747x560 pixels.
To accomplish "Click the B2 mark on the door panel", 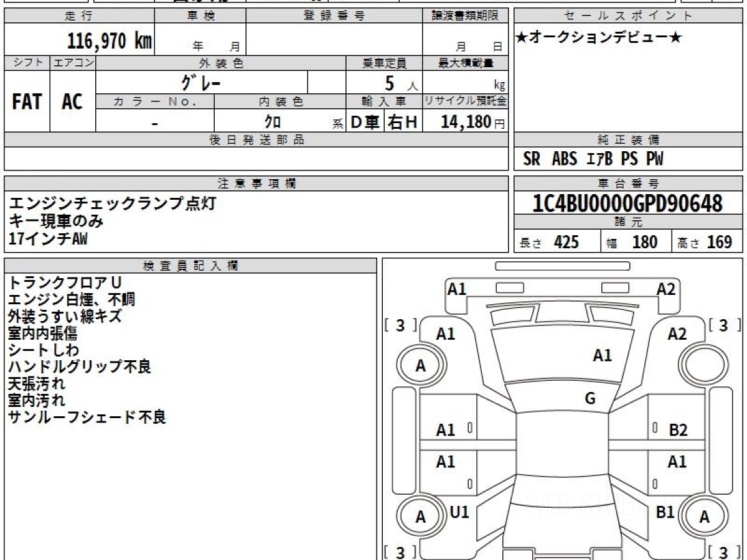I will click(678, 429).
